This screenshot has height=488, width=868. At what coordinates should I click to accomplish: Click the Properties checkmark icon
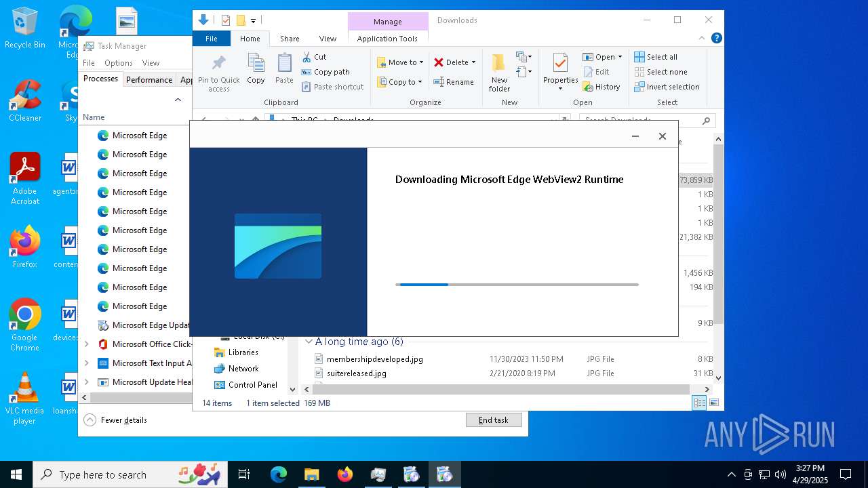[x=560, y=63]
